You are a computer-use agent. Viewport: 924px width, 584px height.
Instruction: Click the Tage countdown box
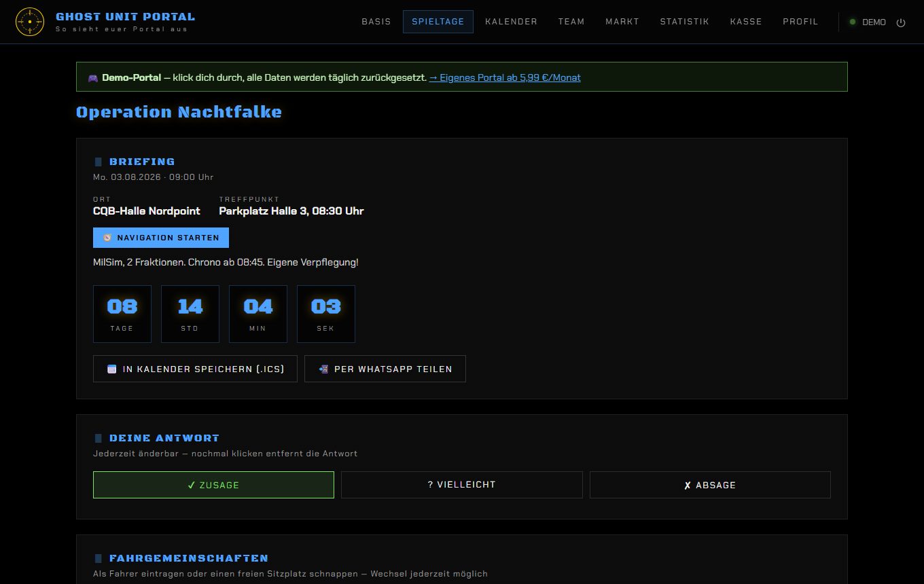(122, 314)
